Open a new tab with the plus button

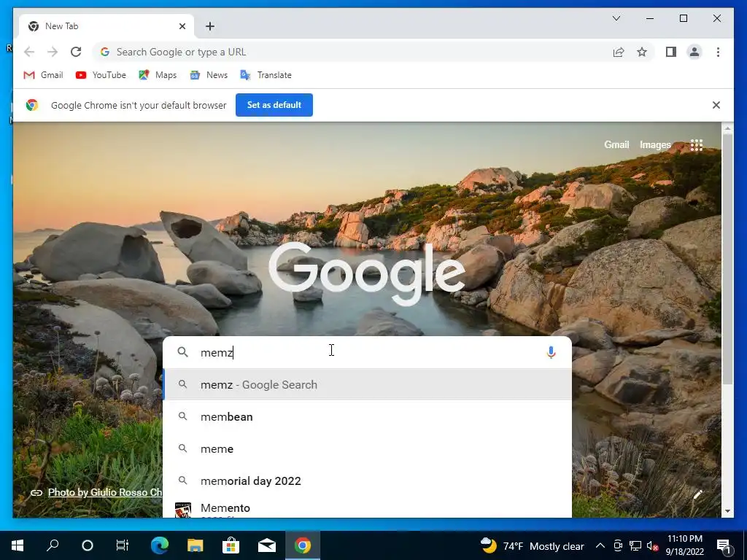(x=210, y=26)
